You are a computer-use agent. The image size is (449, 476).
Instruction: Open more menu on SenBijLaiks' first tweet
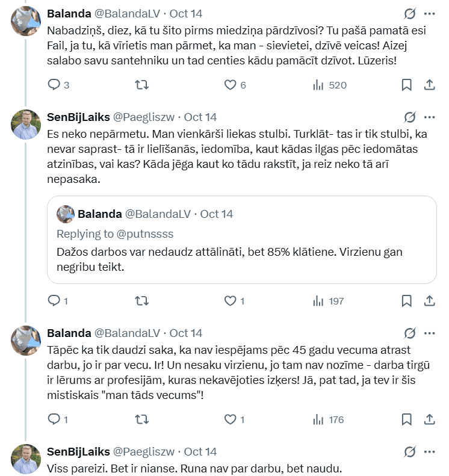click(430, 117)
